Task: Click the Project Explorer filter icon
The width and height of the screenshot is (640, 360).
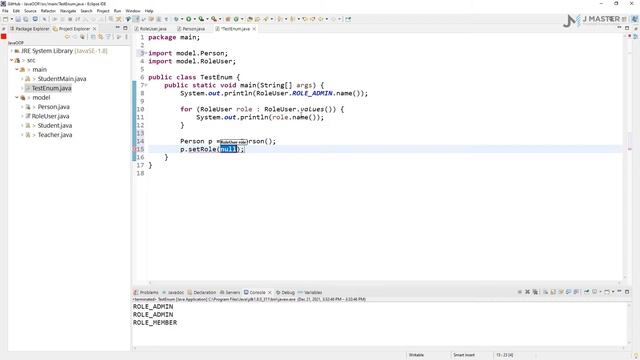Action: click(108, 37)
